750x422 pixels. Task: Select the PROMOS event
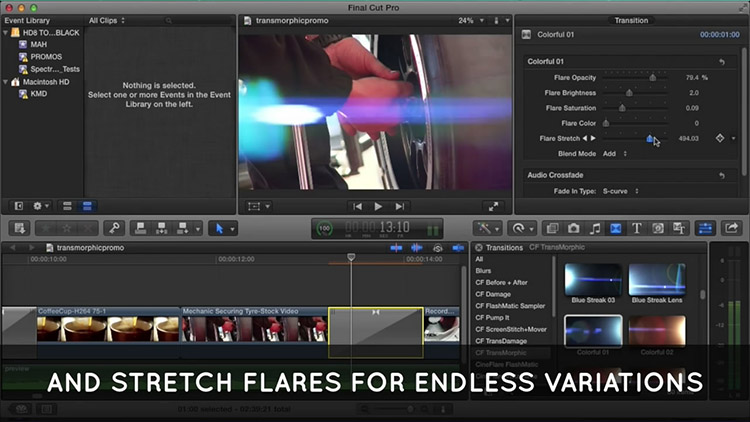click(46, 56)
